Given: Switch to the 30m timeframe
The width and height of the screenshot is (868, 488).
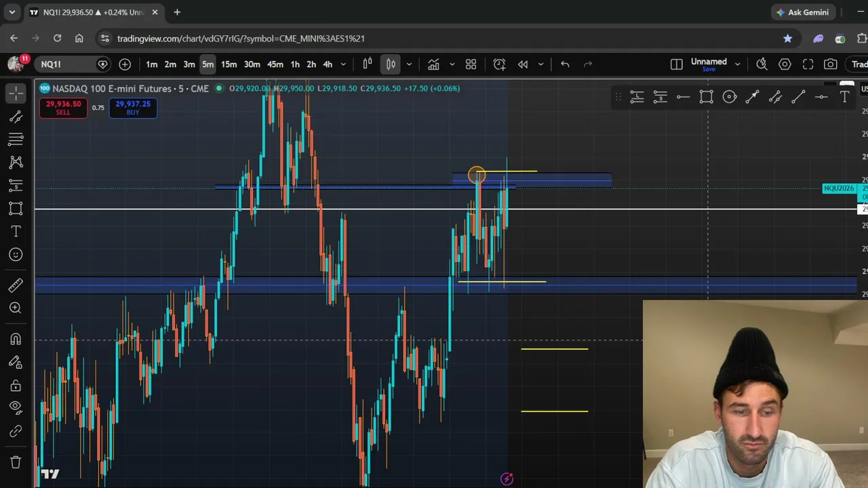Looking at the screenshot, I should (x=252, y=64).
